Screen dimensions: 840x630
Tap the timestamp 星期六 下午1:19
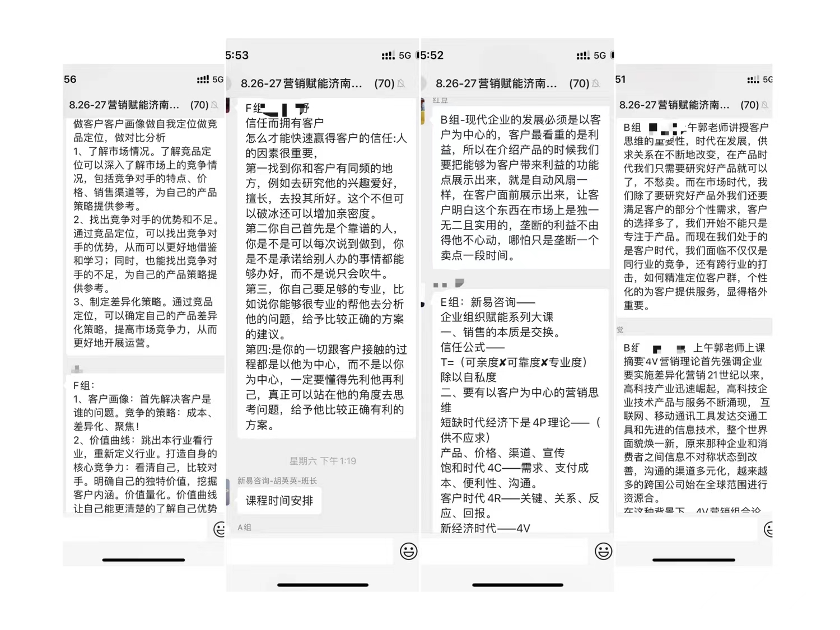click(x=323, y=461)
